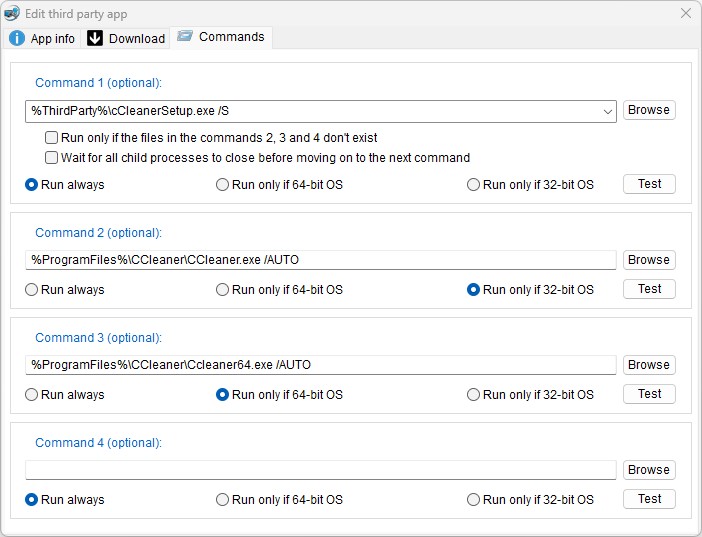This screenshot has height=537, width=702.
Task: Switch to the Download tab
Action: (x=126, y=38)
